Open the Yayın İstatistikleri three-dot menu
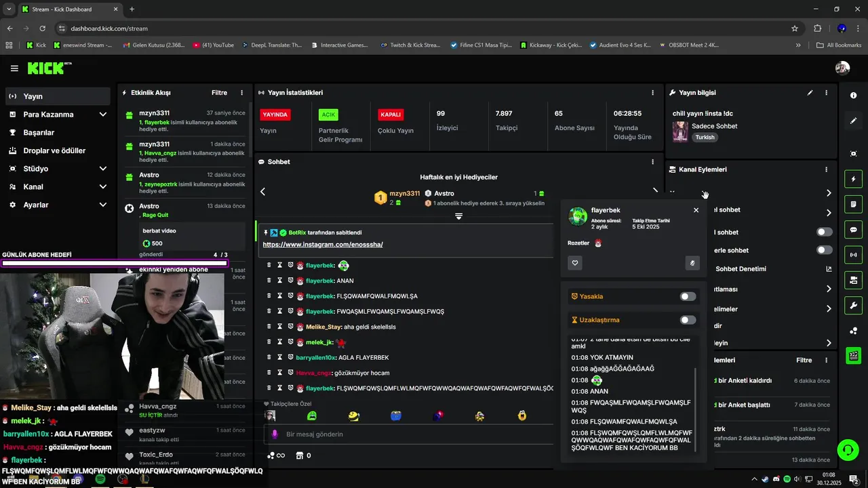Screen dimensions: 868x488 coord(653,93)
